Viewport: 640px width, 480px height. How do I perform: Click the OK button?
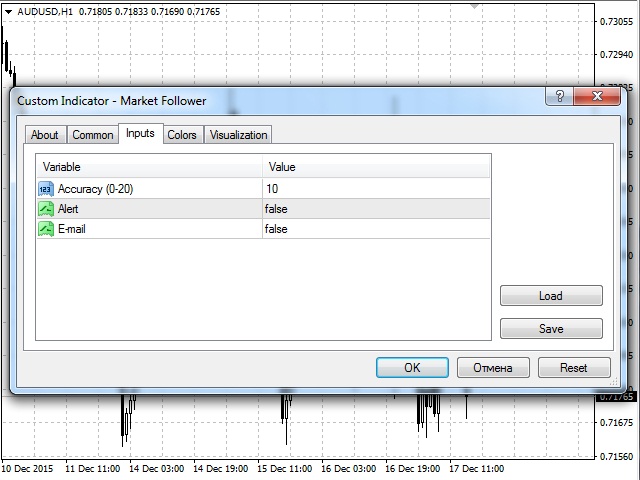412,368
